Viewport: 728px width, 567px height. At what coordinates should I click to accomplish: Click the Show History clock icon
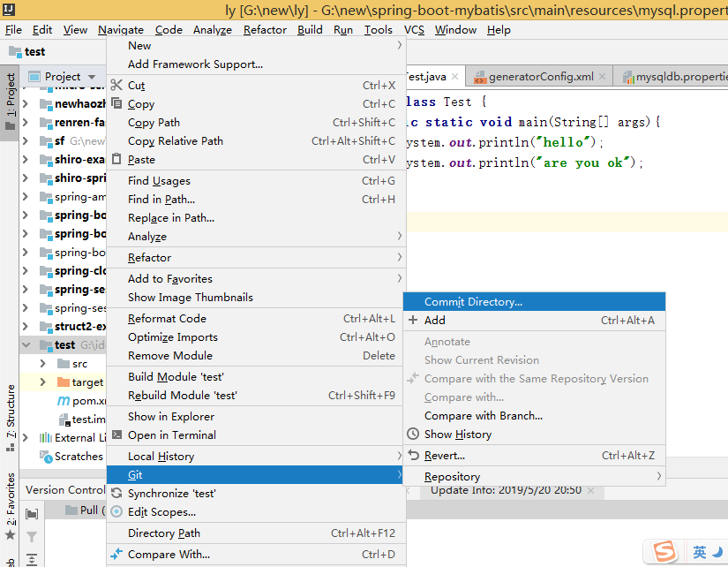tap(413, 434)
